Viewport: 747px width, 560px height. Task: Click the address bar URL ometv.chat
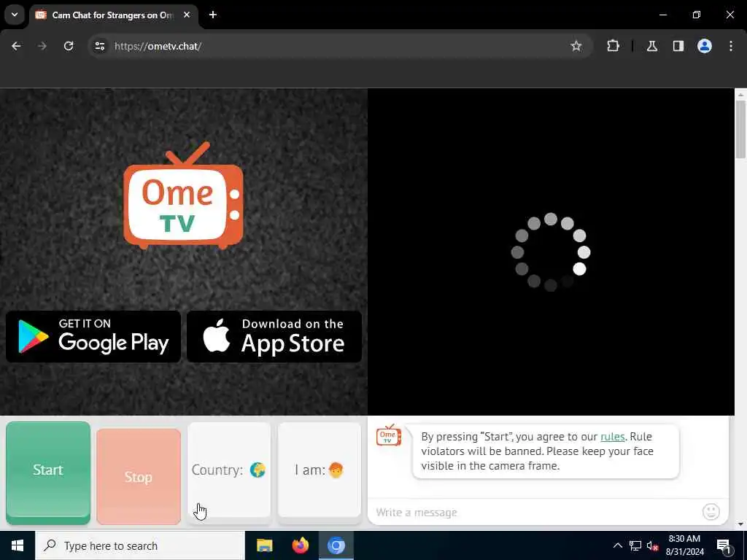coord(158,46)
